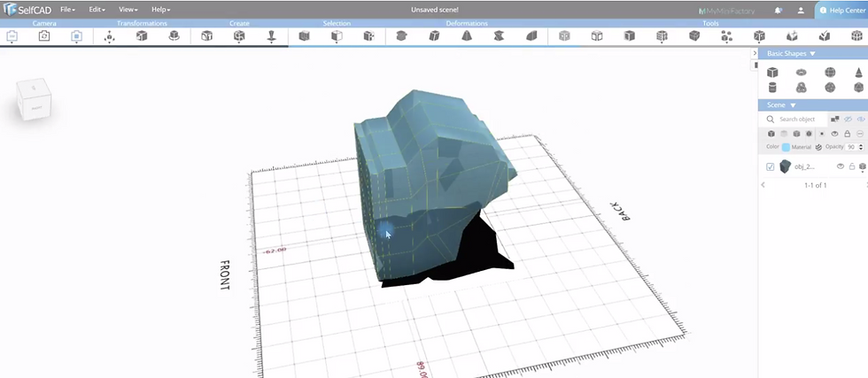Add a cube from Basic Shapes
Screen dimensions: 868x378
tap(772, 73)
